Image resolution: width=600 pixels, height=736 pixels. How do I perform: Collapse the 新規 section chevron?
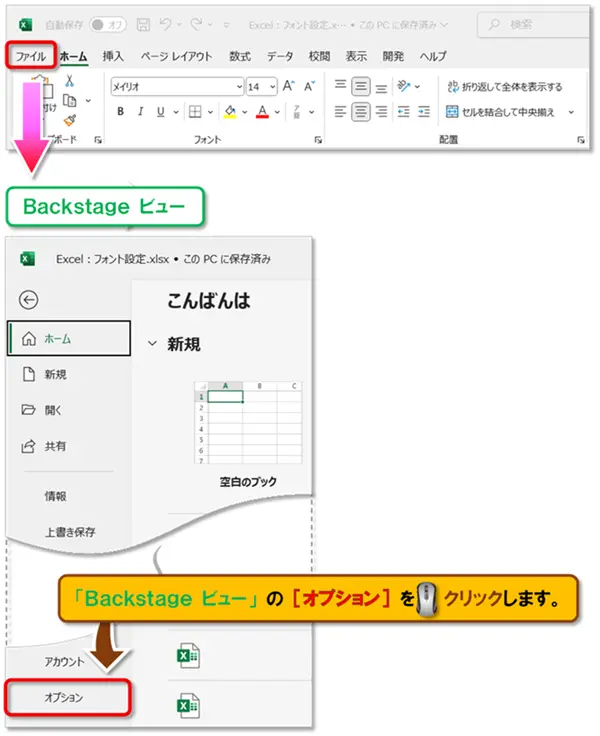point(152,343)
